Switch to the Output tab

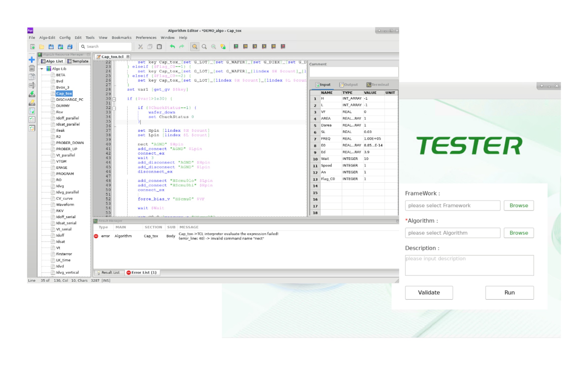click(x=349, y=85)
